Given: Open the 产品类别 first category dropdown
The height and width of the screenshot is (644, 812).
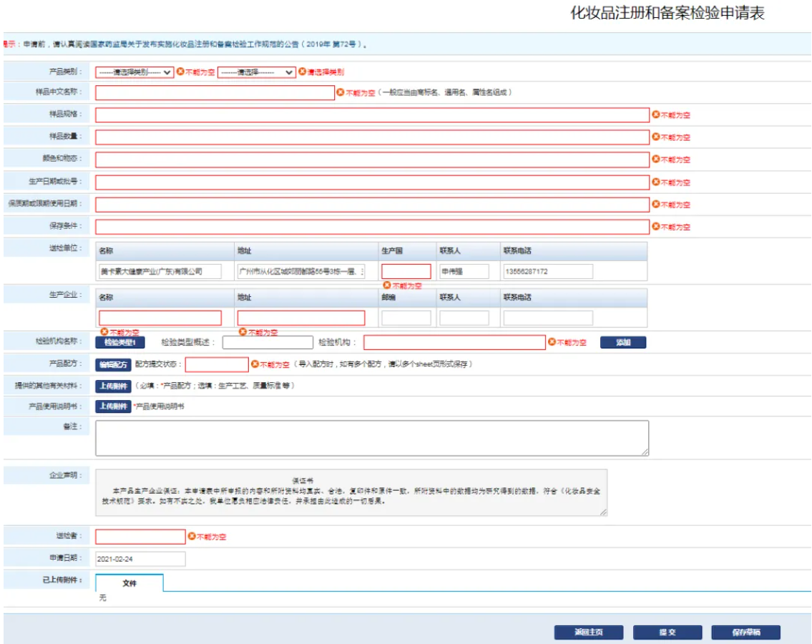Looking at the screenshot, I should (134, 72).
